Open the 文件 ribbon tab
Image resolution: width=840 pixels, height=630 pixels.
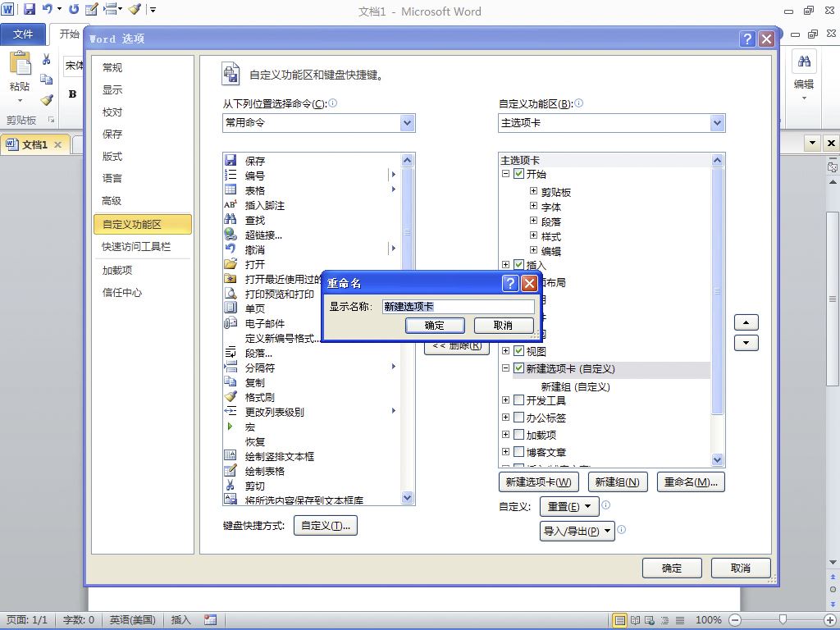pyautogui.click(x=23, y=34)
